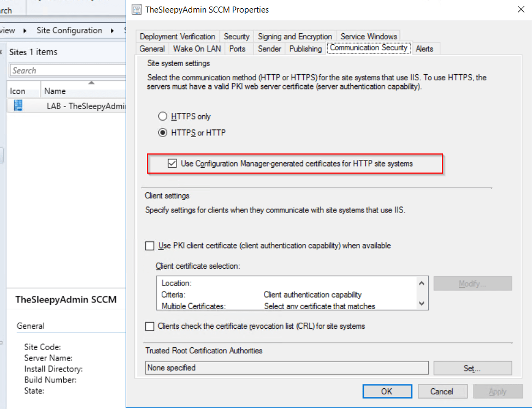
Task: Open the Deployment Verification tab
Action: pos(177,37)
